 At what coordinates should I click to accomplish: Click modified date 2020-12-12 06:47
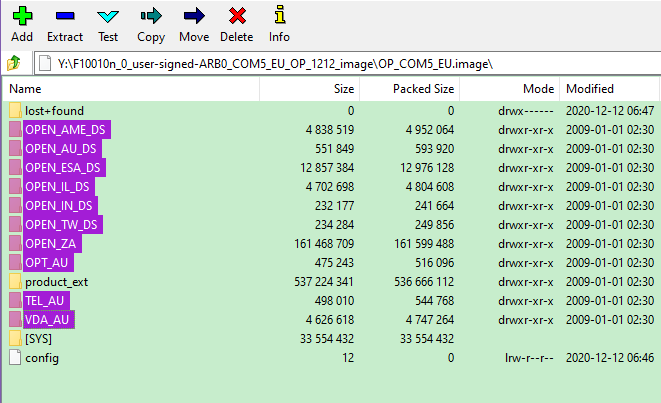tap(610, 111)
